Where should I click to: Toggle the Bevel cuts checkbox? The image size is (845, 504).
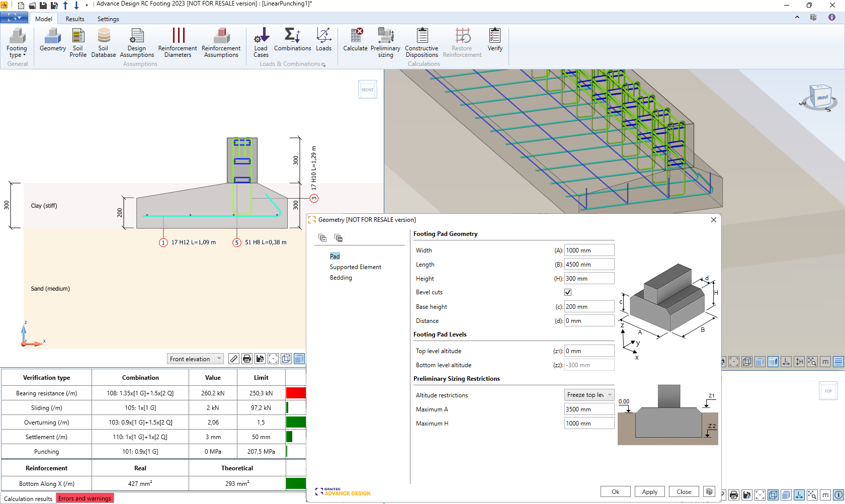tap(568, 292)
